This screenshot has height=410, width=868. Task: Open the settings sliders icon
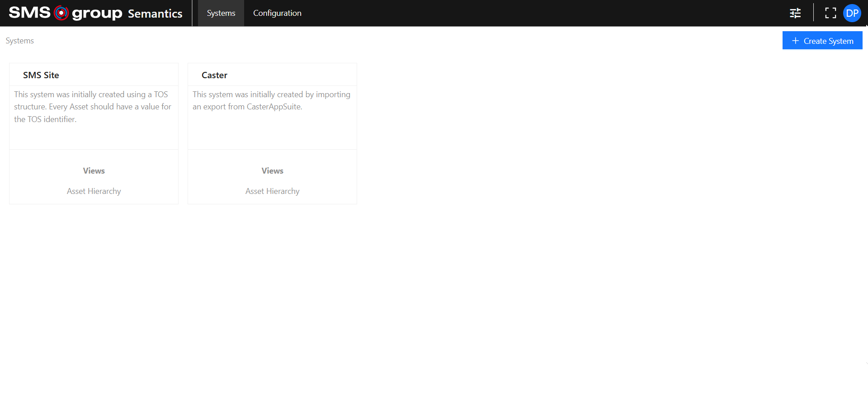tap(795, 13)
